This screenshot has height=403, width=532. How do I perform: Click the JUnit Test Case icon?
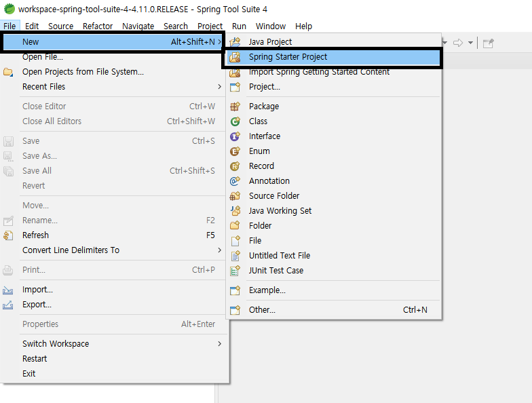tap(235, 271)
